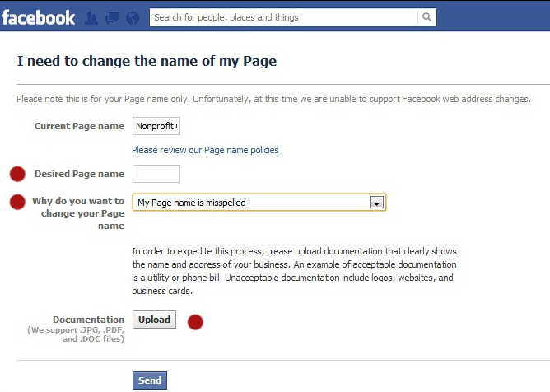Screen dimensions: 550x392
Task: Click the blue Send button
Action: [150, 380]
